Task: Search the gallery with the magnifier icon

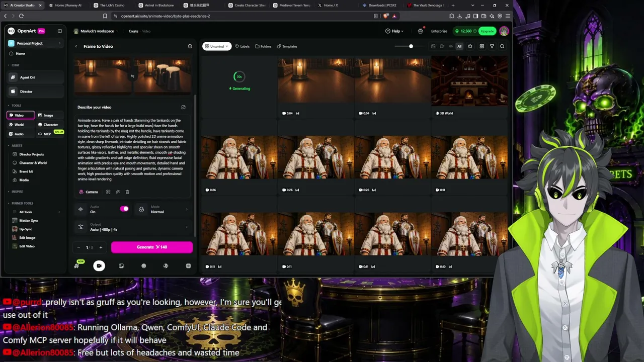Action: pos(502,46)
